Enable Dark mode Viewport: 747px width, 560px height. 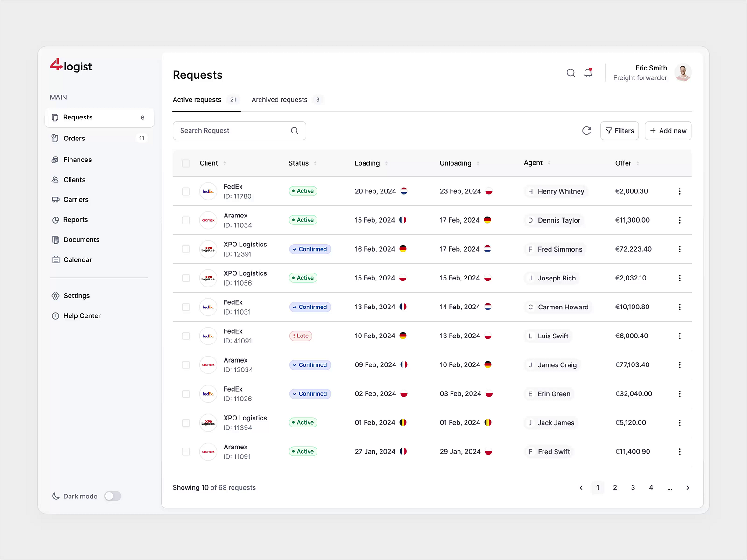[113, 496]
